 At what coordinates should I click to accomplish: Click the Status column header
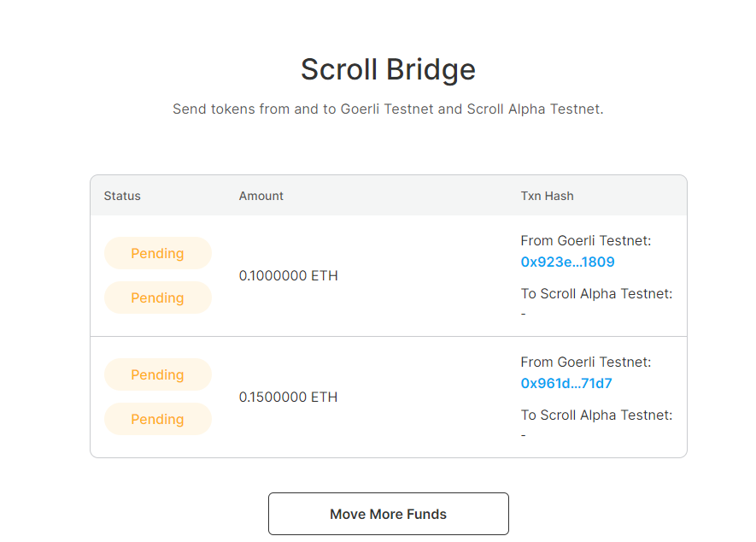122,196
